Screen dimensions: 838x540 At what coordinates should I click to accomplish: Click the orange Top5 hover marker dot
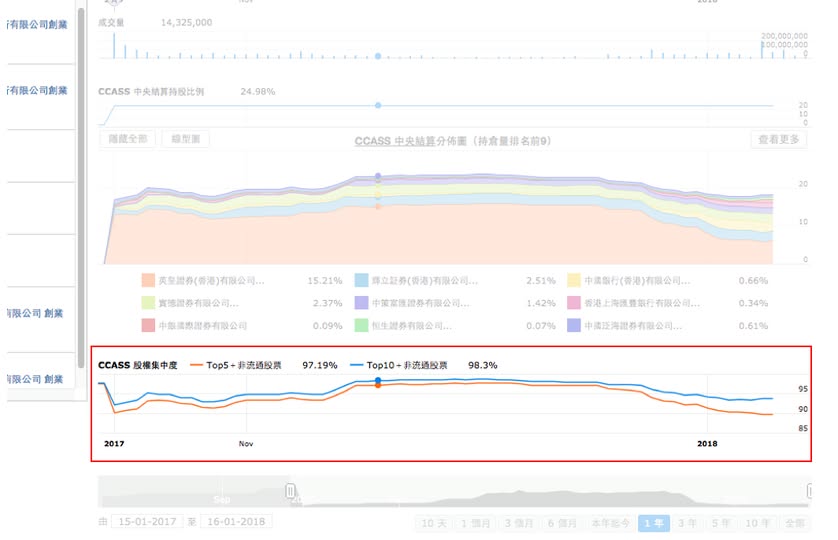point(378,385)
